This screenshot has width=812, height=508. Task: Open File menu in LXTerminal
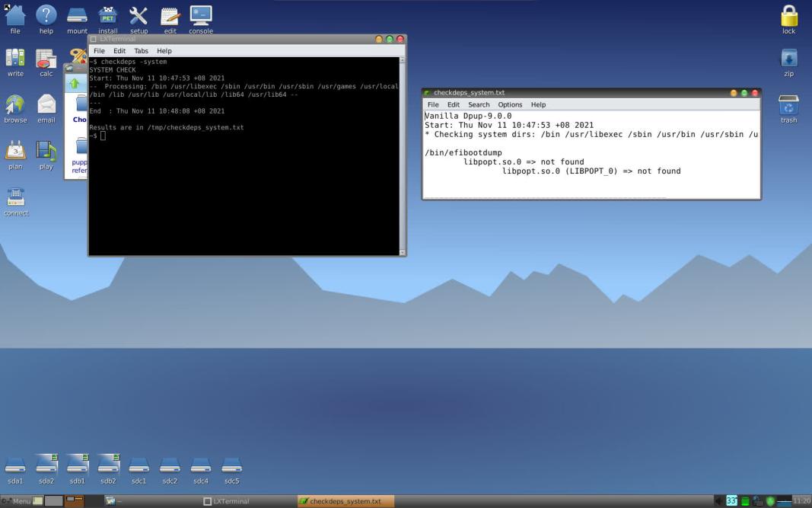coord(99,51)
